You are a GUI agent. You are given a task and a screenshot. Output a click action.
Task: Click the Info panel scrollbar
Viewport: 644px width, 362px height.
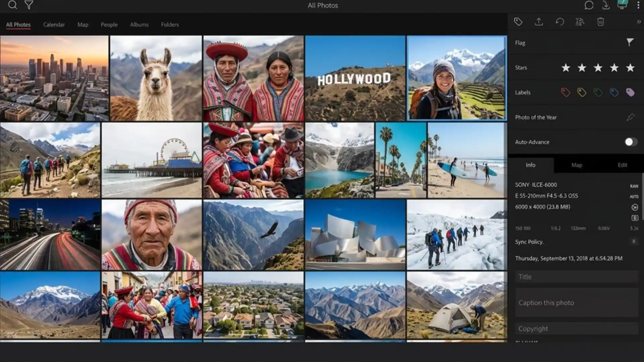coord(642,197)
